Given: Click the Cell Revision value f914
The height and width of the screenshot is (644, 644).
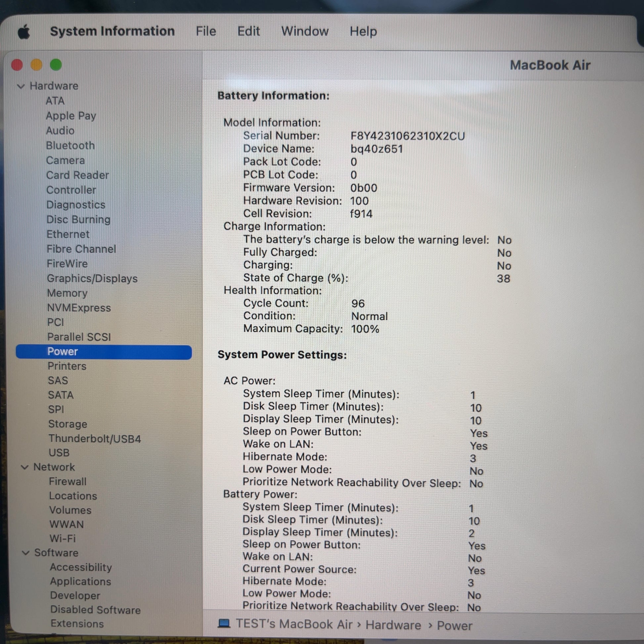Looking at the screenshot, I should (x=361, y=214).
